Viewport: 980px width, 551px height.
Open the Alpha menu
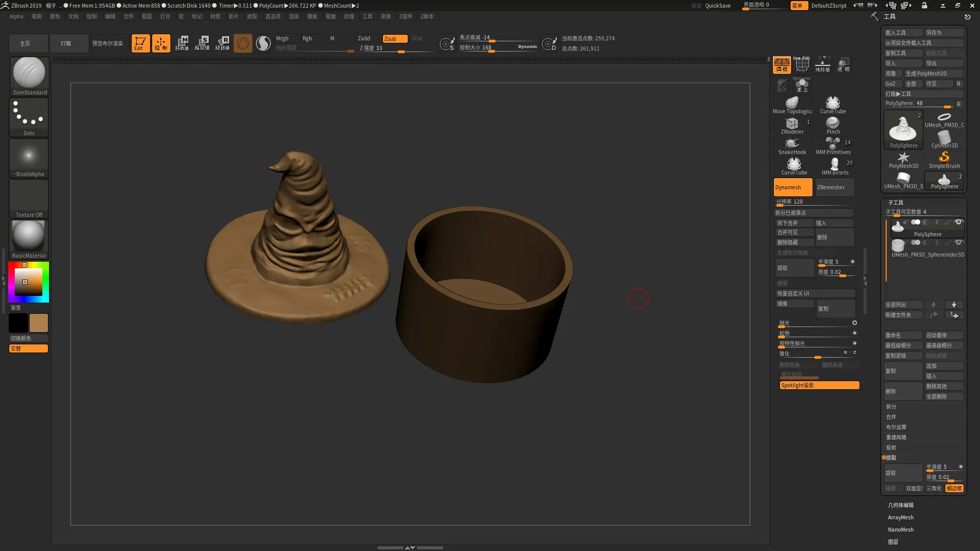click(x=16, y=16)
